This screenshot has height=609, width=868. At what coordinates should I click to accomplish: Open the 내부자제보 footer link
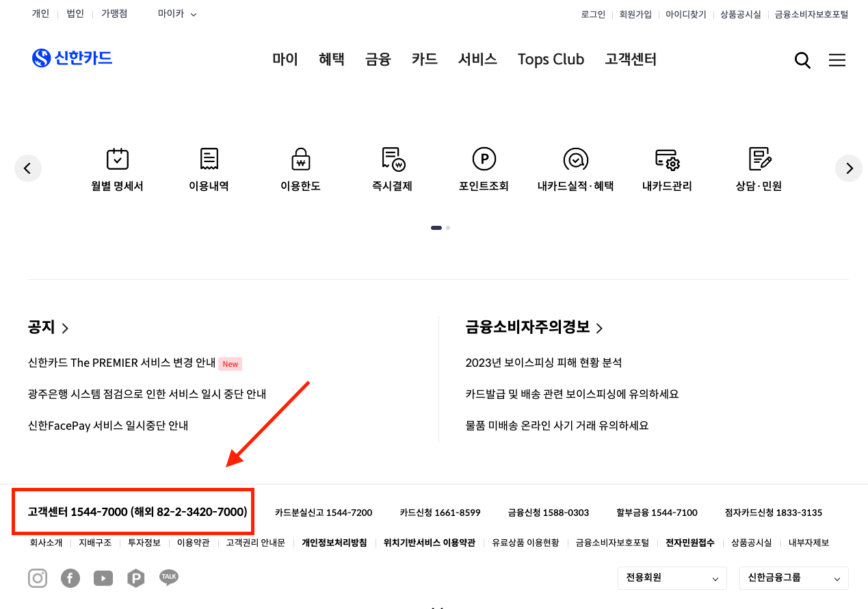(x=809, y=543)
